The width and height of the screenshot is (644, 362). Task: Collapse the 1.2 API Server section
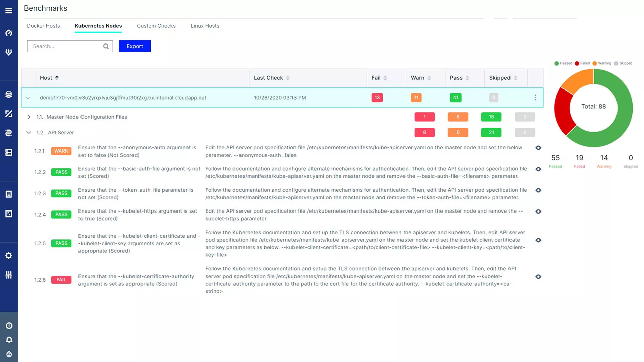tap(29, 133)
